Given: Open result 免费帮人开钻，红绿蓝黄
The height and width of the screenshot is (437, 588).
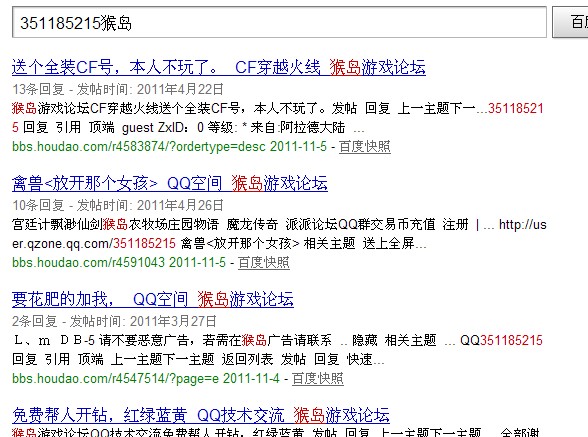Looking at the screenshot, I should tap(201, 415).
